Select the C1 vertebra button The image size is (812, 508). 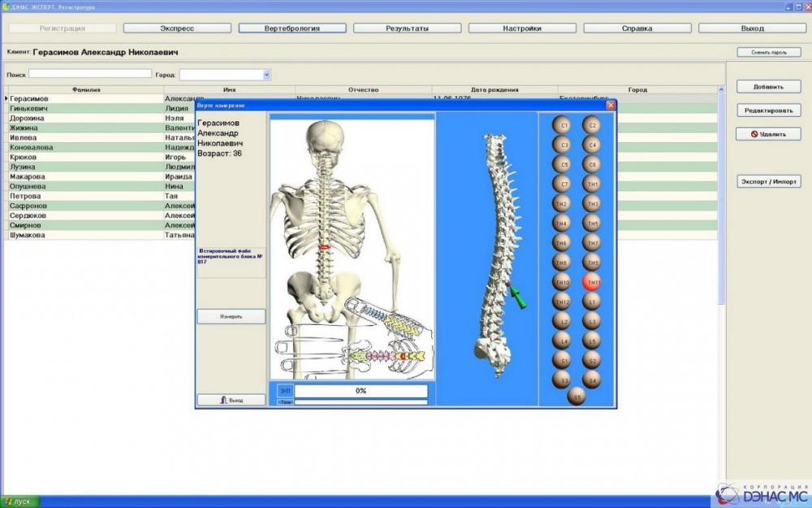[x=561, y=125]
